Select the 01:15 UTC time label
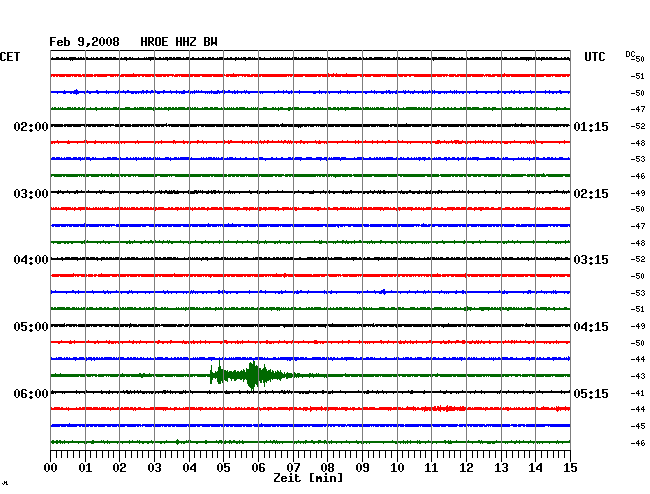Viewport: 650px width, 494px height. point(591,126)
